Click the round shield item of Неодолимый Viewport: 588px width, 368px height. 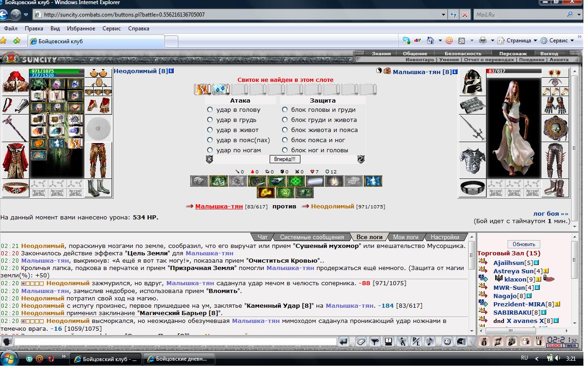(x=98, y=128)
